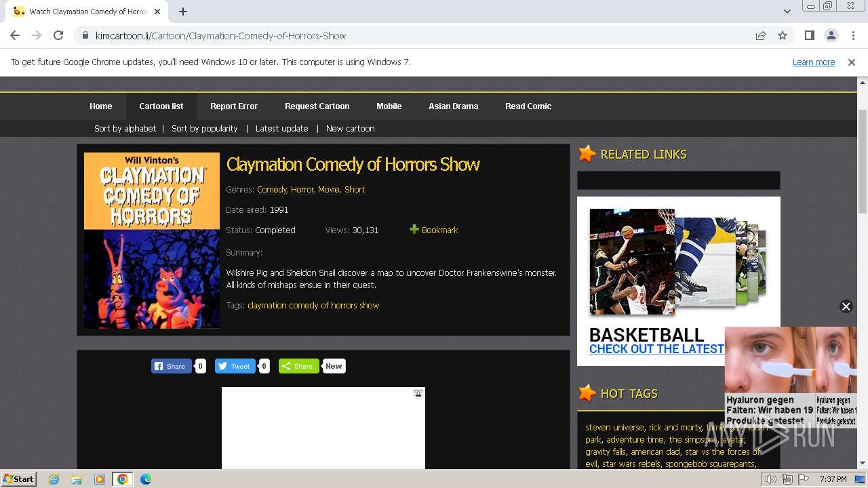The height and width of the screenshot is (488, 868).
Task: Open the Chrome side panel
Action: pyautogui.click(x=809, y=35)
